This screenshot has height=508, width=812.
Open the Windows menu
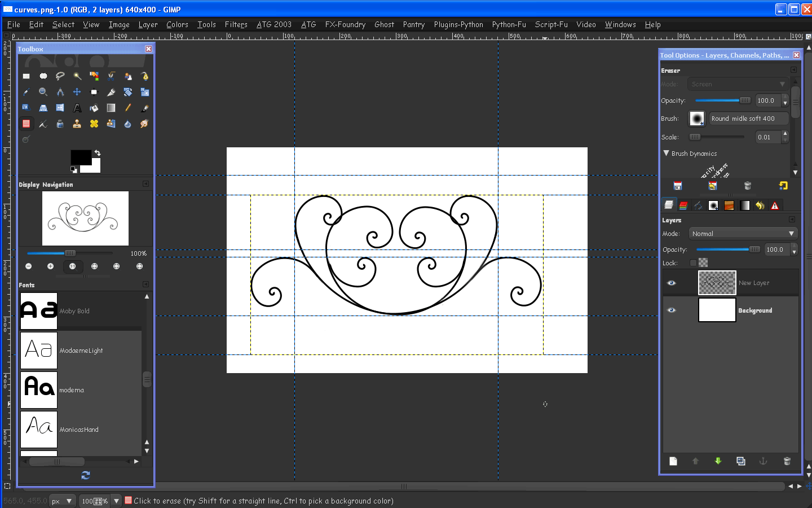pos(620,24)
